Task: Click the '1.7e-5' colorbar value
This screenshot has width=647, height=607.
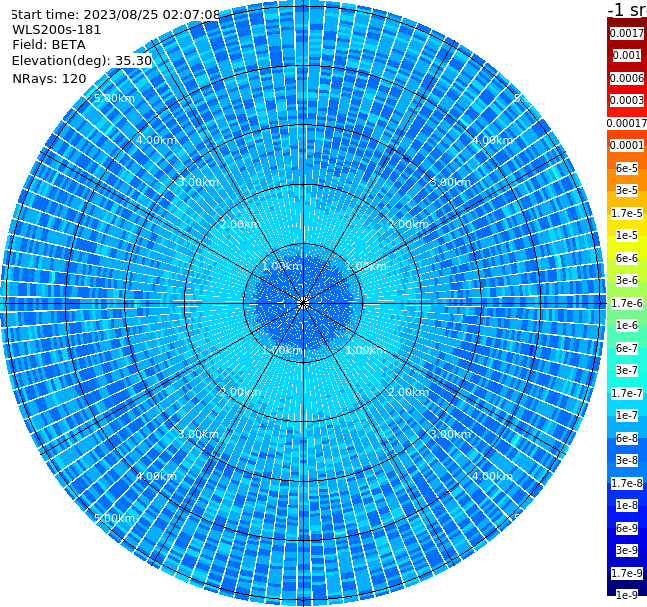Action: click(x=627, y=213)
